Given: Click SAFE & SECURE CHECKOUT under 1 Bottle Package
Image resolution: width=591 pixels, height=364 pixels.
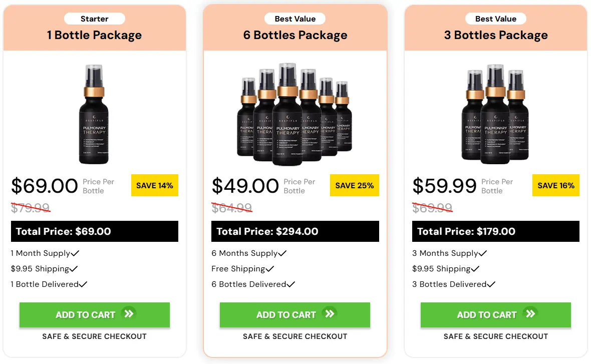Looking at the screenshot, I should pyautogui.click(x=94, y=336).
